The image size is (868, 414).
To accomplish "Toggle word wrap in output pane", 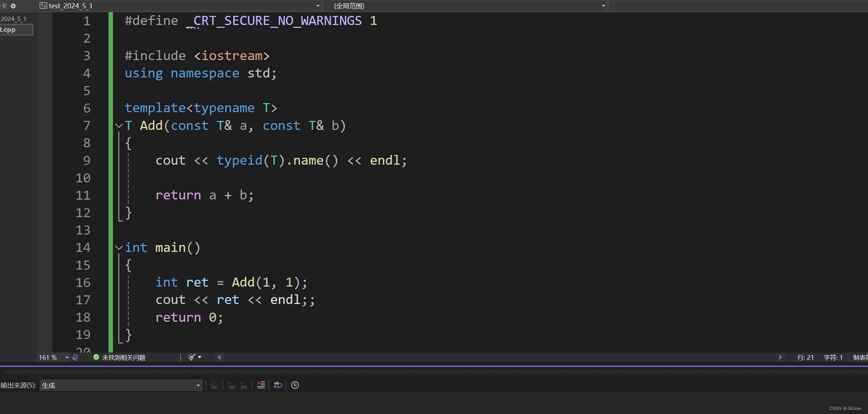I will click(x=278, y=385).
